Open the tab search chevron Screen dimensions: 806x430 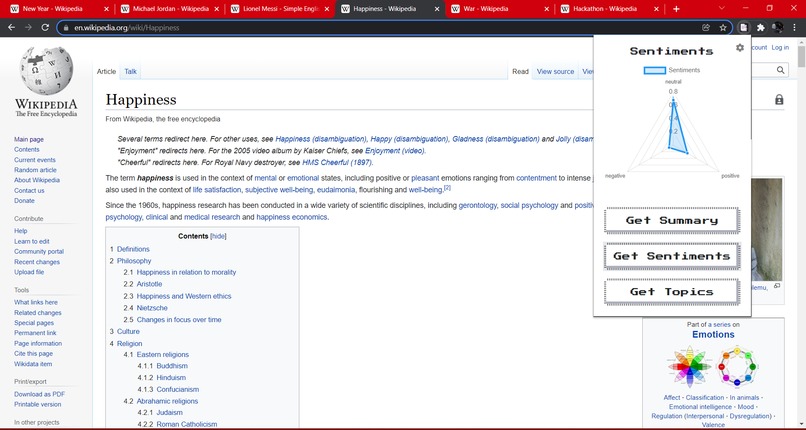[722, 8]
